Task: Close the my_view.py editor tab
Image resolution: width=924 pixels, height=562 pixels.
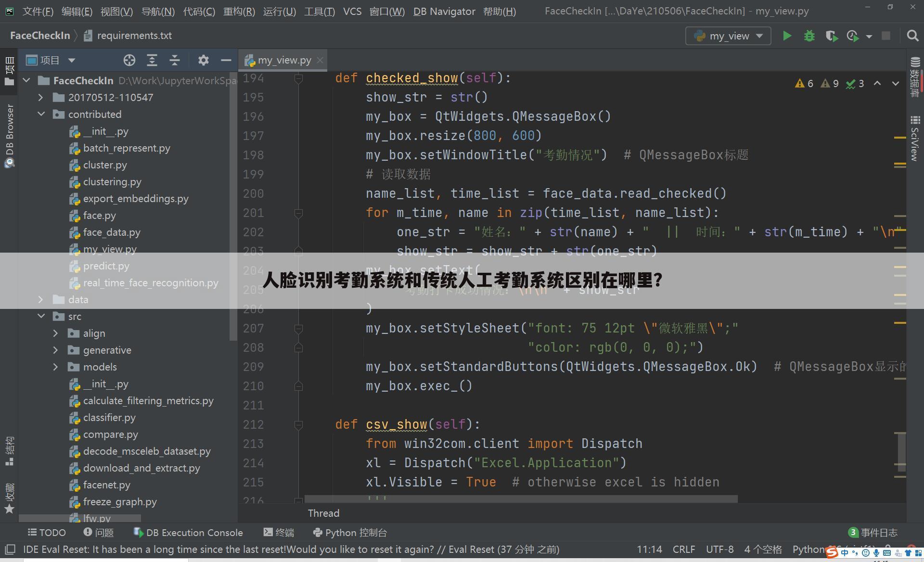Action: [320, 60]
